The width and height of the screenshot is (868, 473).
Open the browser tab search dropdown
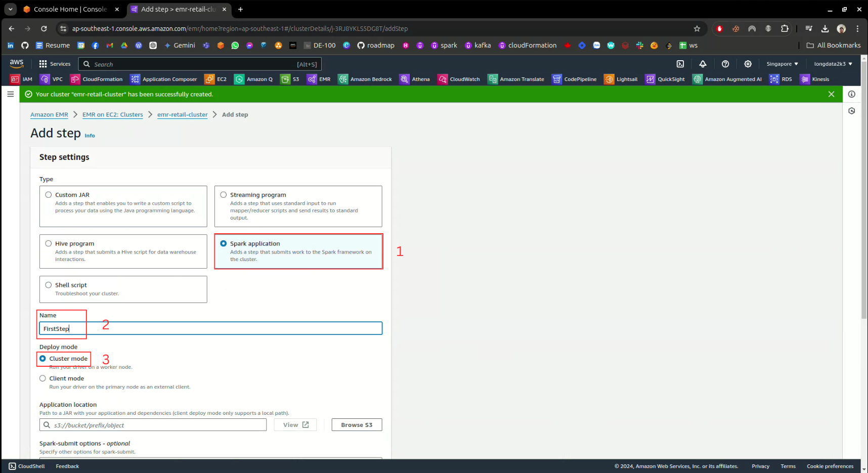(x=10, y=9)
